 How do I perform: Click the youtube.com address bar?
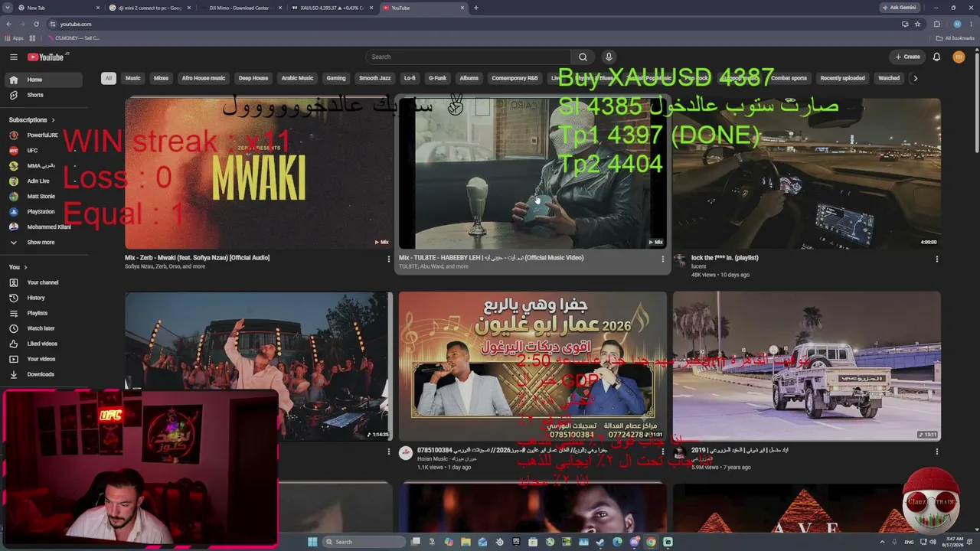click(x=475, y=24)
